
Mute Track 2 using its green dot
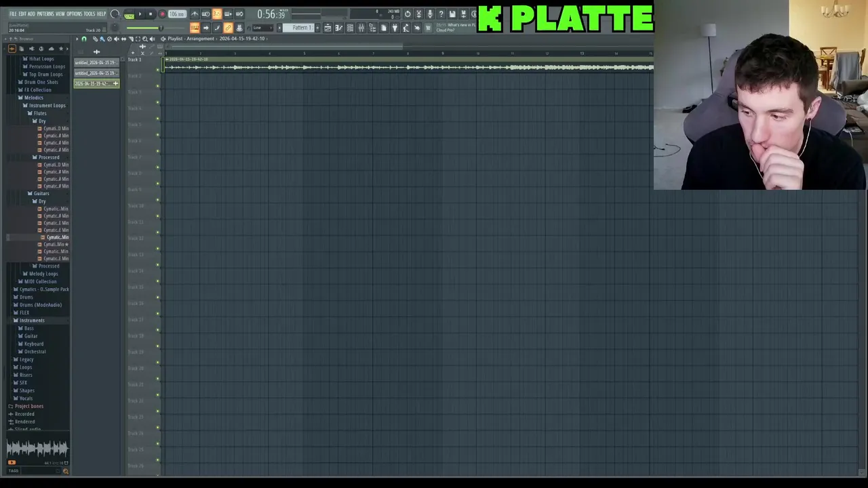click(x=157, y=86)
